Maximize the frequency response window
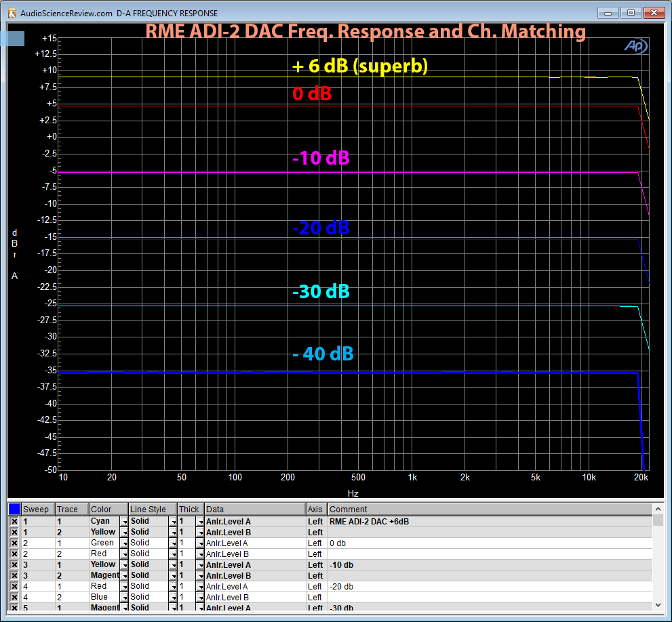672x622 pixels. click(631, 13)
